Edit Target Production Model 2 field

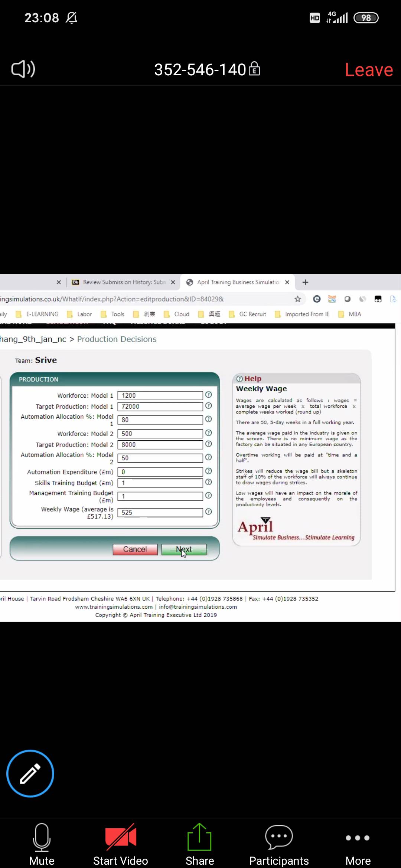pyautogui.click(x=160, y=445)
